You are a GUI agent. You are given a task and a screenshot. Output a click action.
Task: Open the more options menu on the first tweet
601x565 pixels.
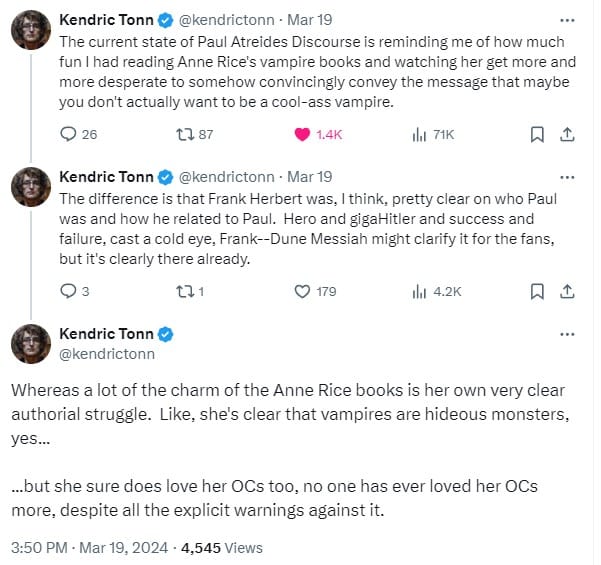pyautogui.click(x=567, y=20)
